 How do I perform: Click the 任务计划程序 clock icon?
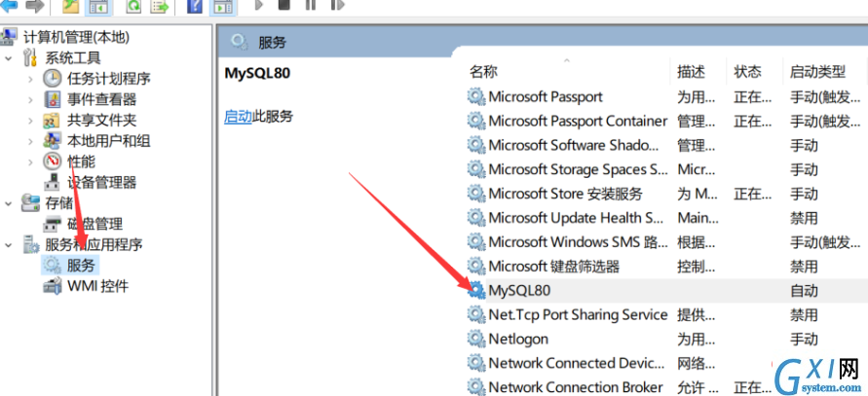click(52, 79)
